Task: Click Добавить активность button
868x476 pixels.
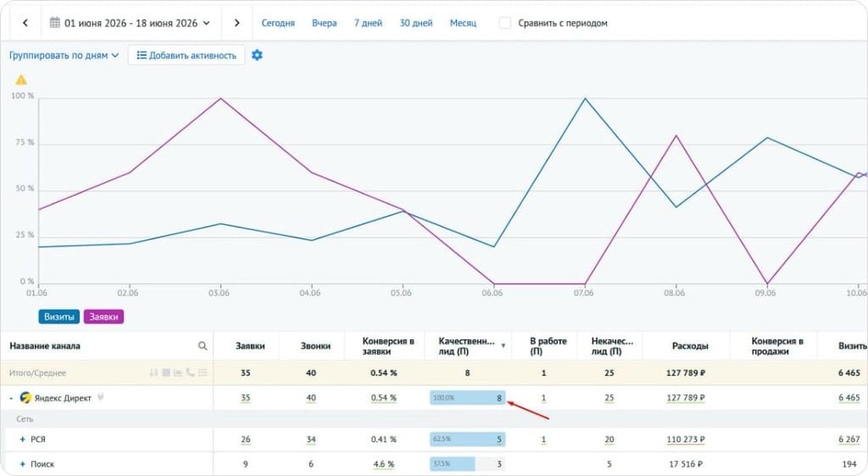Action: tap(186, 55)
